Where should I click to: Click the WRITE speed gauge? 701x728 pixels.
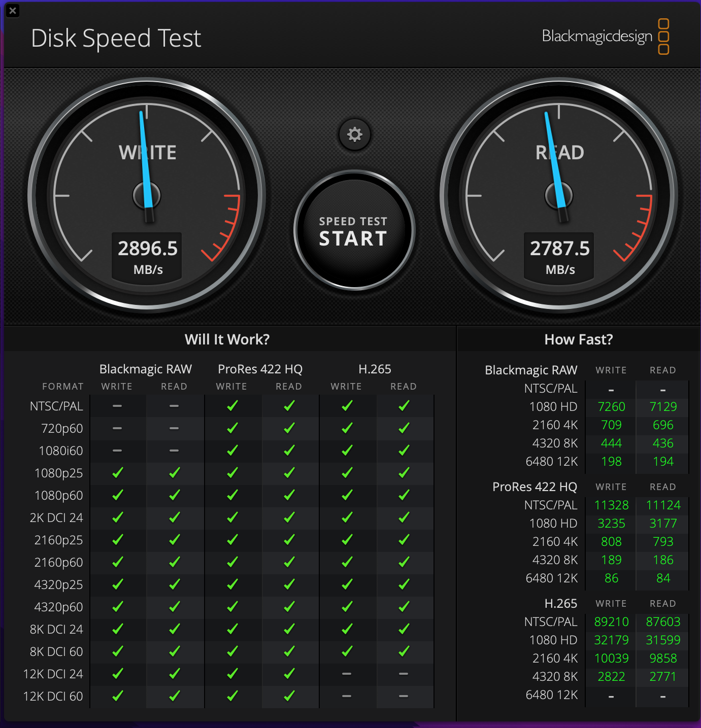tap(147, 195)
